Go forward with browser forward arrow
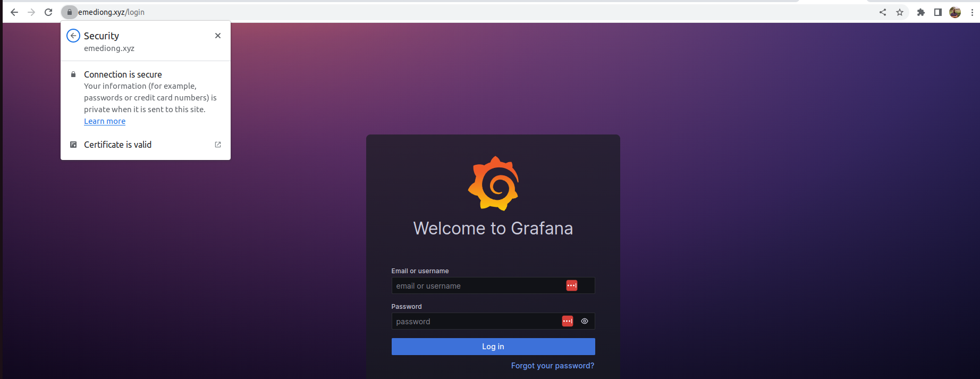 coord(31,12)
